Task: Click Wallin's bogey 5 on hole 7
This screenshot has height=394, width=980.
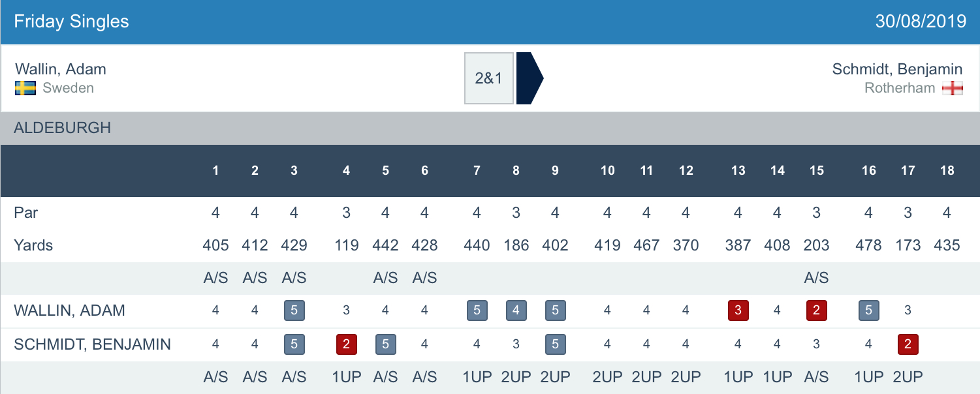Action: 477,311
